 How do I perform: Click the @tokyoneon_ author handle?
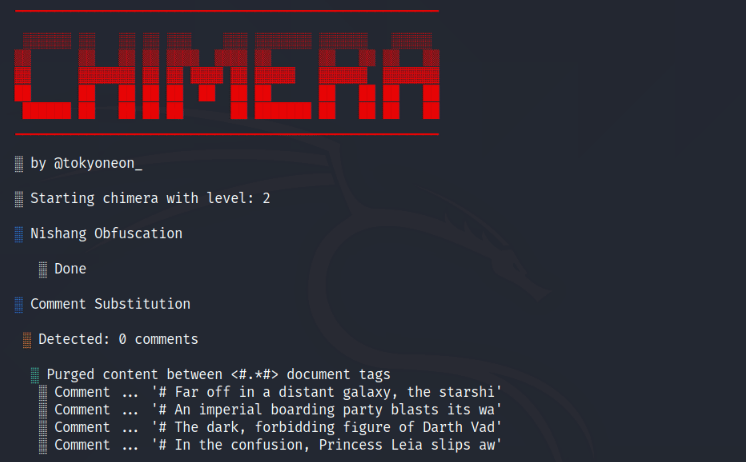click(97, 163)
